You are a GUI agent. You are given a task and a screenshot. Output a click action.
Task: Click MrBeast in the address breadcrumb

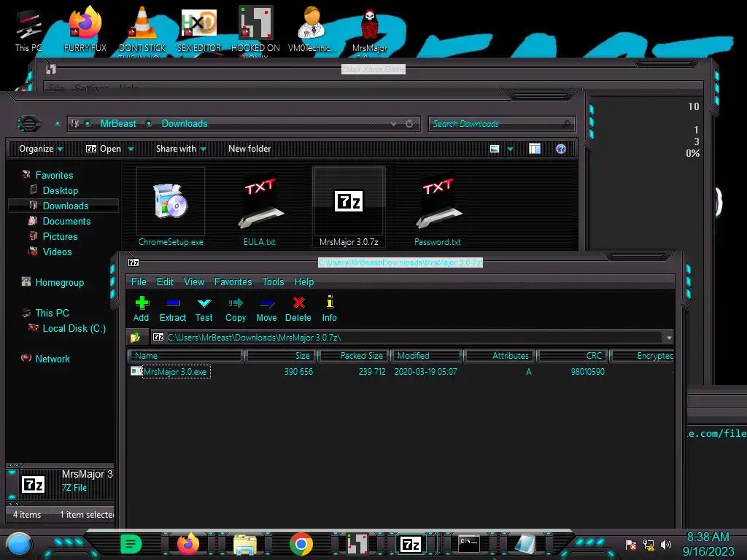pyautogui.click(x=118, y=124)
